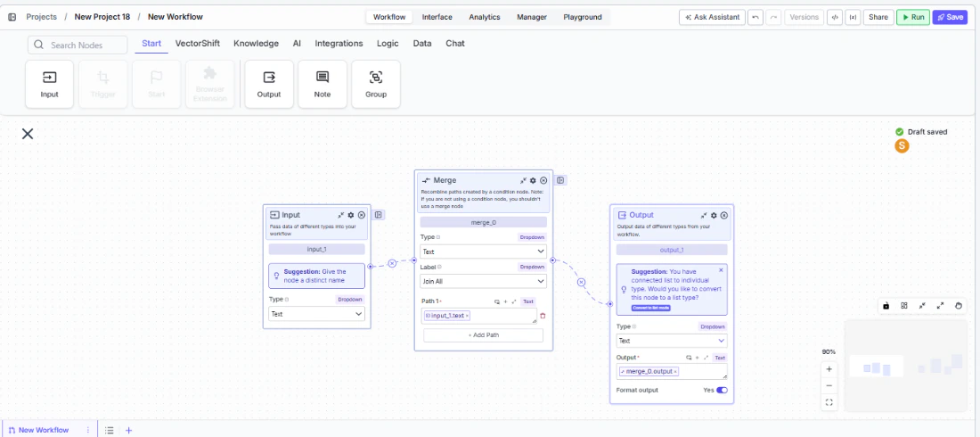Toggle the Format output switch
980x437 pixels.
click(x=722, y=390)
